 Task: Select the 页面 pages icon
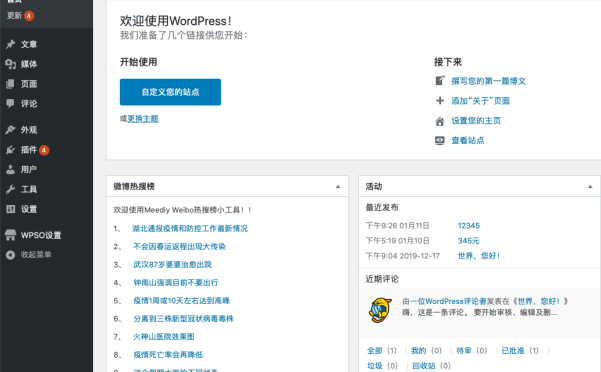point(10,84)
